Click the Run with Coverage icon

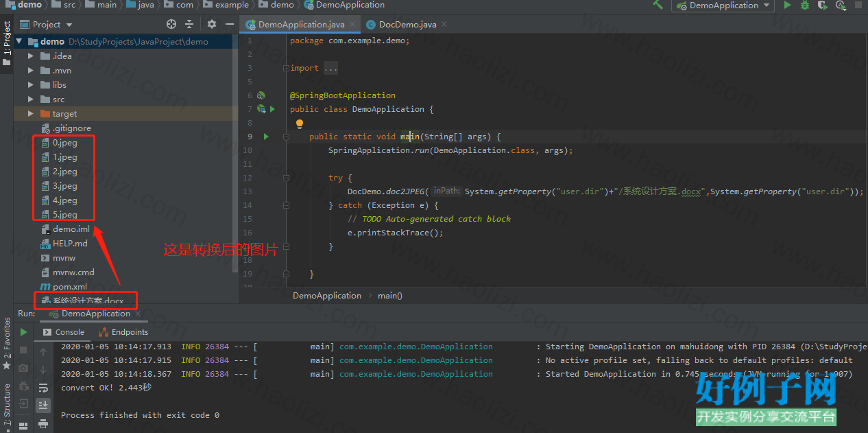(822, 5)
